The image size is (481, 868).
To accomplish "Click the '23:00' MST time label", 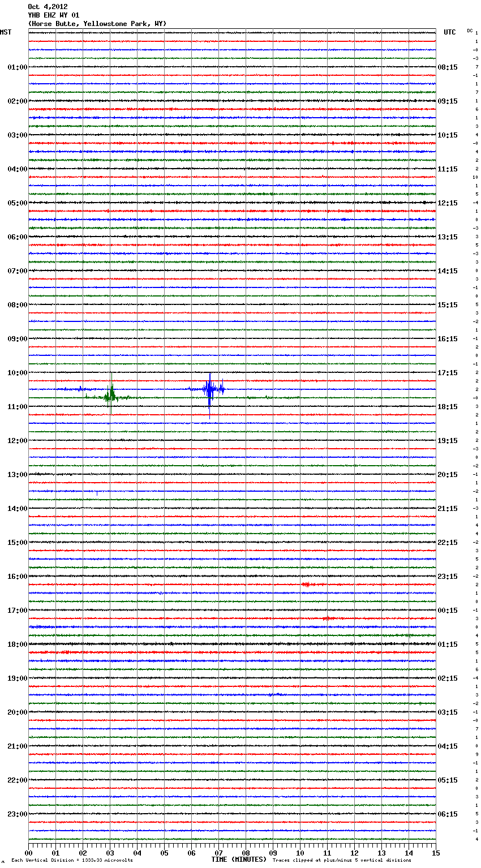I will pos(18,814).
